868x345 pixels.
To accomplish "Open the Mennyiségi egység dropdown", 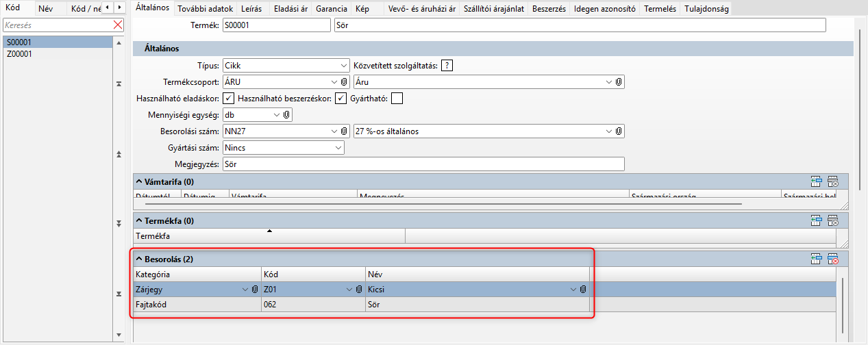I will tap(277, 114).
